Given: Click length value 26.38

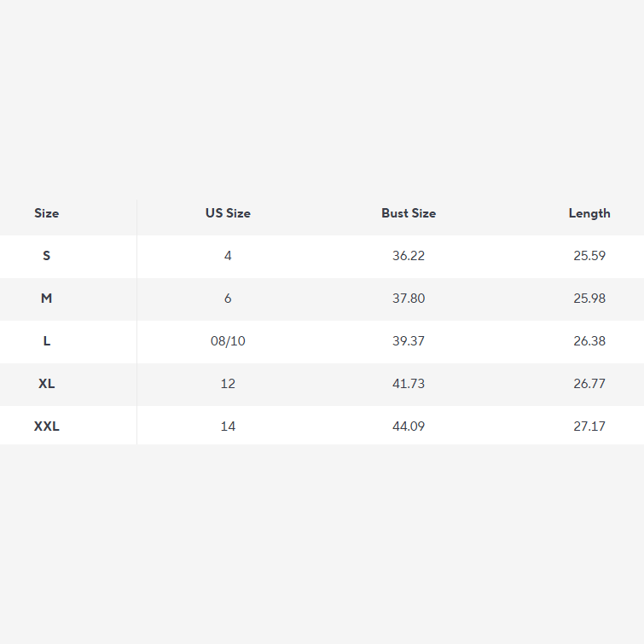Looking at the screenshot, I should click(589, 341).
